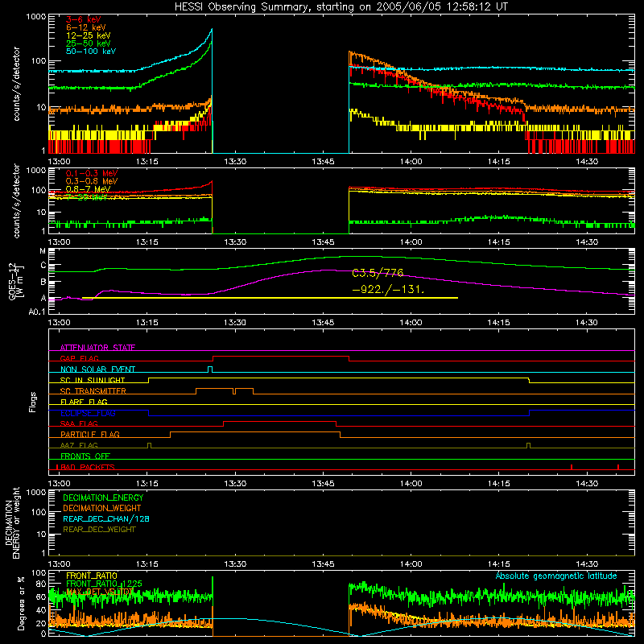Viewport: 644px width, 644px height.
Task: Click the first bad packets spike near 14:27
Action: point(572,467)
